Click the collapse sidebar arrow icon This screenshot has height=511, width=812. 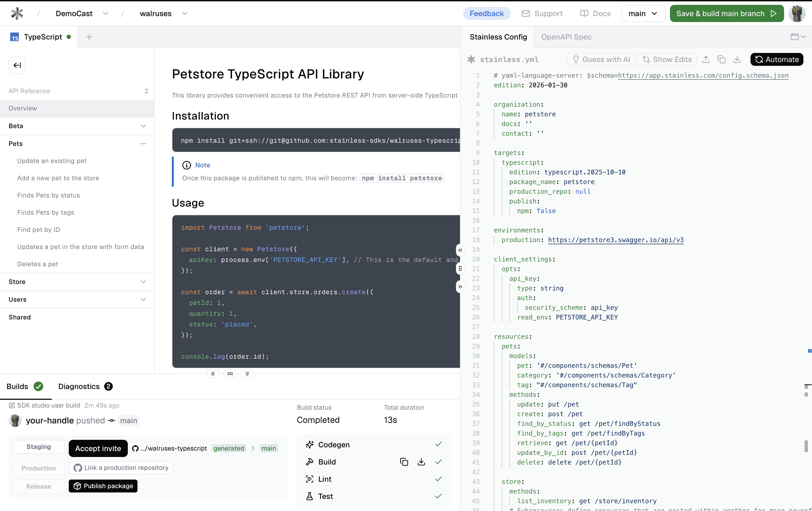coord(17,65)
